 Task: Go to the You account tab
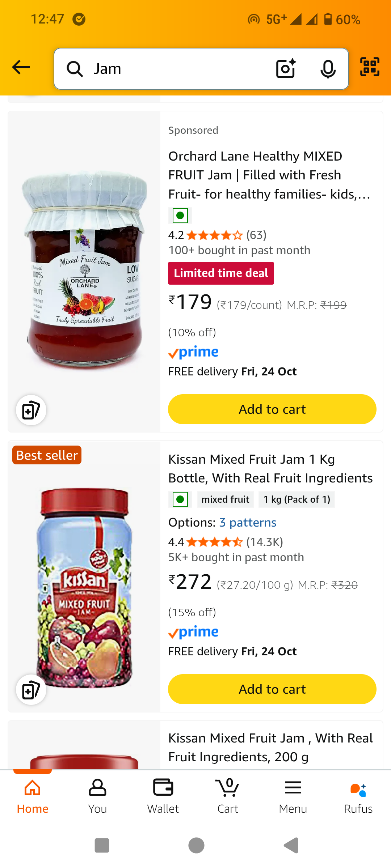tap(97, 796)
